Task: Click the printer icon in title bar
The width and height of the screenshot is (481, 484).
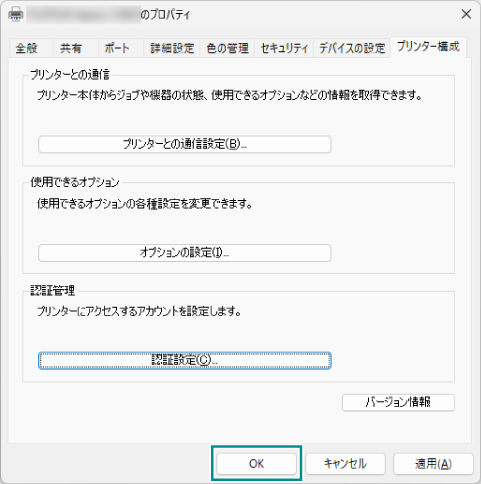Action: (x=16, y=15)
